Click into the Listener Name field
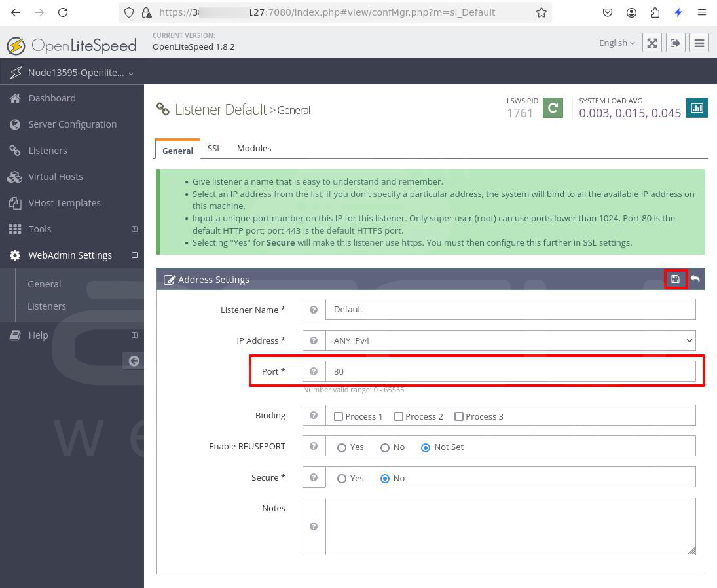The height and width of the screenshot is (588, 717). (x=510, y=310)
